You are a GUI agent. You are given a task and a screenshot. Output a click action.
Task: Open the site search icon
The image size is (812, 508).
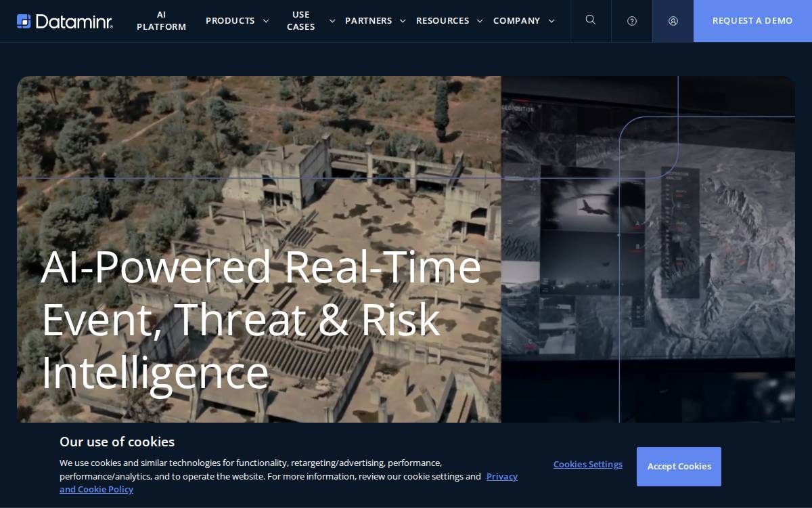(x=591, y=20)
